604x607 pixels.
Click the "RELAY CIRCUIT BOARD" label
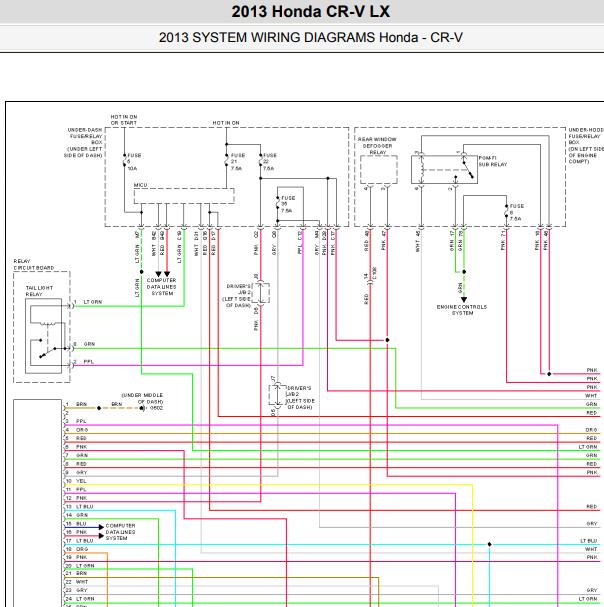(34, 264)
